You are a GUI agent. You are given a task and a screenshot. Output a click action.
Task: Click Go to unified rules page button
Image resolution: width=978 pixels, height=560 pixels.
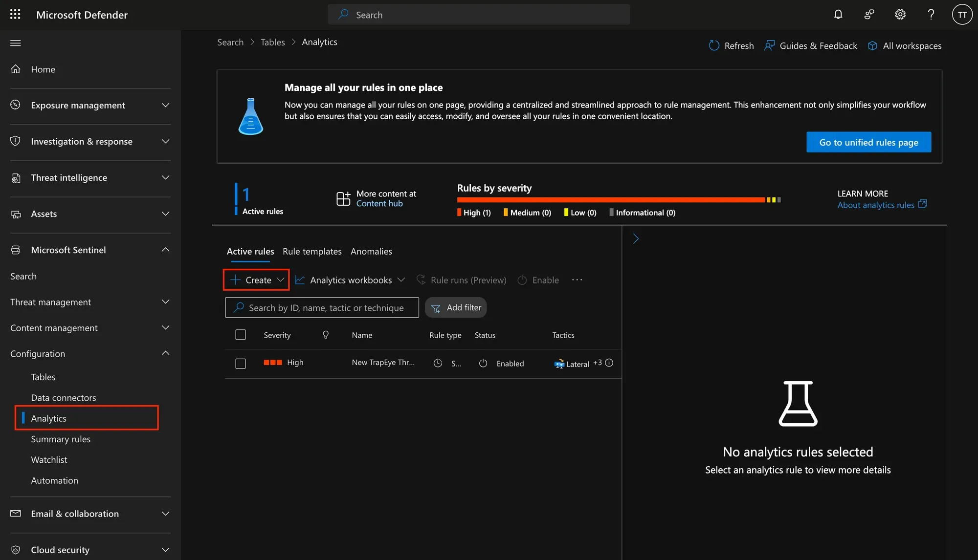coord(868,142)
